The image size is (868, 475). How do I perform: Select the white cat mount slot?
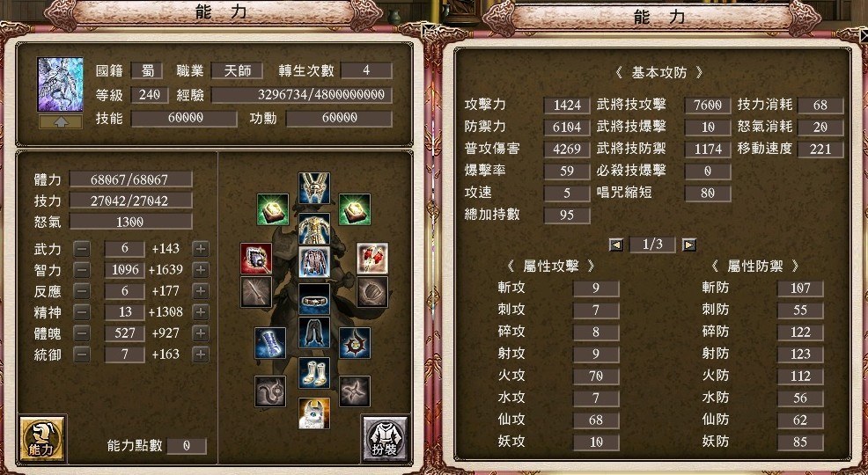pyautogui.click(x=314, y=413)
